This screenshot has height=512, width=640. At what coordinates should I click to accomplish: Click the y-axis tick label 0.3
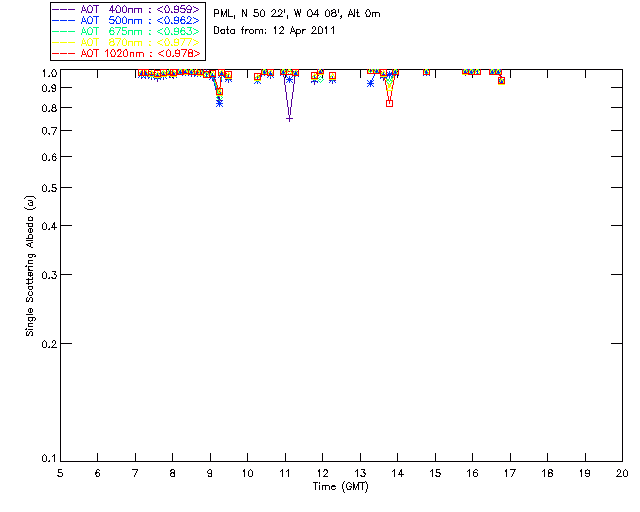(49, 275)
